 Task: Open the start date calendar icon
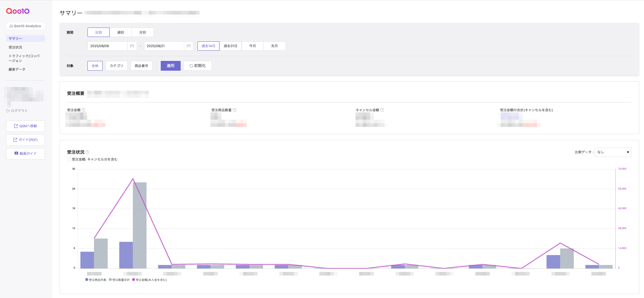(132, 46)
